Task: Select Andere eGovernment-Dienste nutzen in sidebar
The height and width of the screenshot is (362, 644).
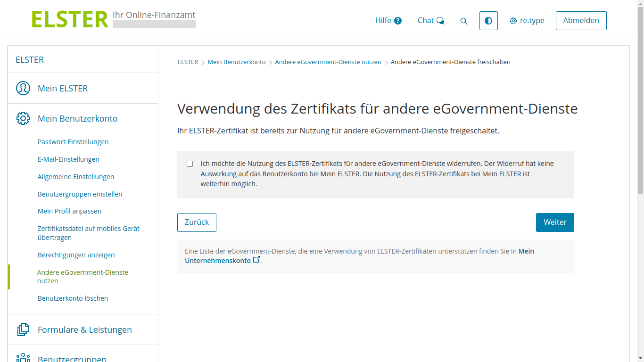Action: coord(83,277)
